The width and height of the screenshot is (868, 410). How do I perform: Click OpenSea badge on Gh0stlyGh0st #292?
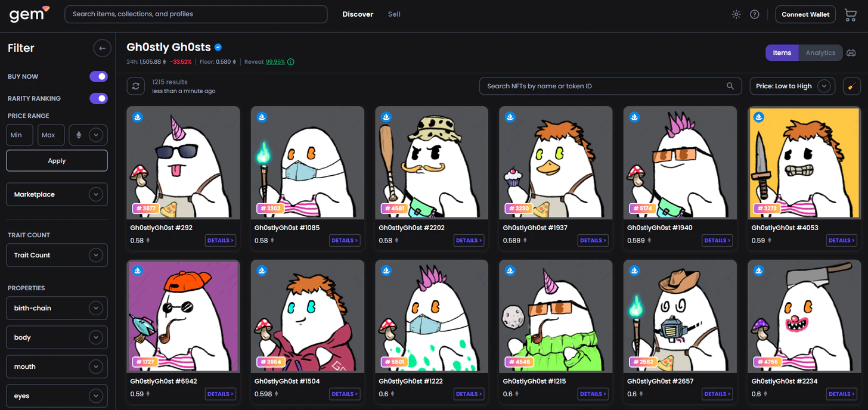tap(138, 117)
